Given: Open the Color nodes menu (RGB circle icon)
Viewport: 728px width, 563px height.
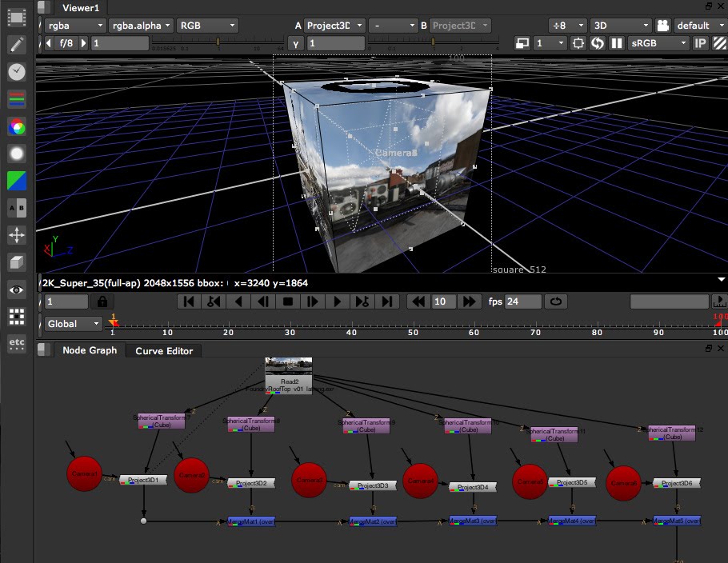Looking at the screenshot, I should (x=17, y=126).
